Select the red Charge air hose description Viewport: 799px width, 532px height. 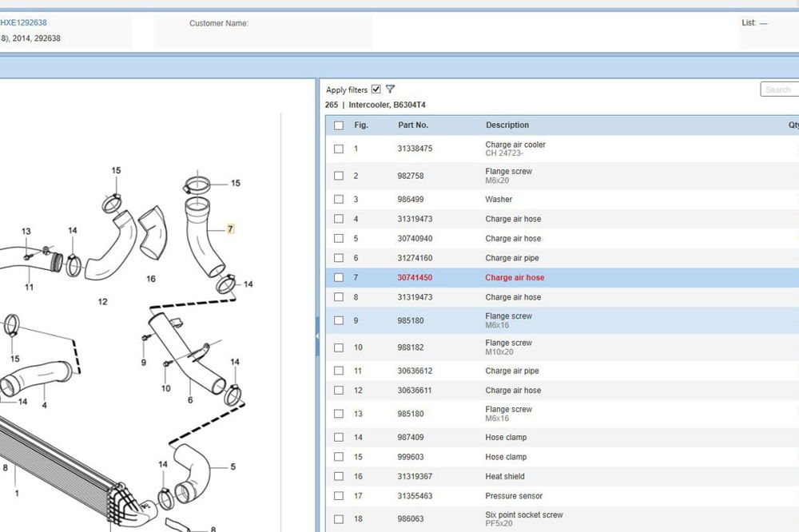coord(515,278)
